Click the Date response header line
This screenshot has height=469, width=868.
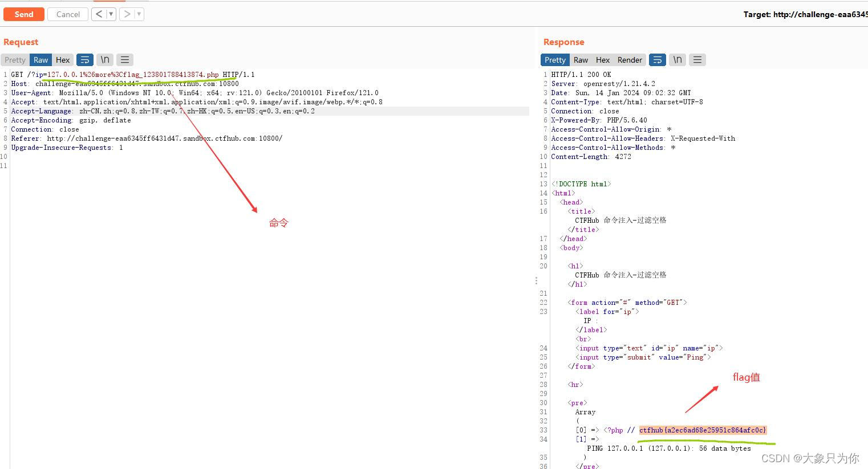click(x=621, y=93)
